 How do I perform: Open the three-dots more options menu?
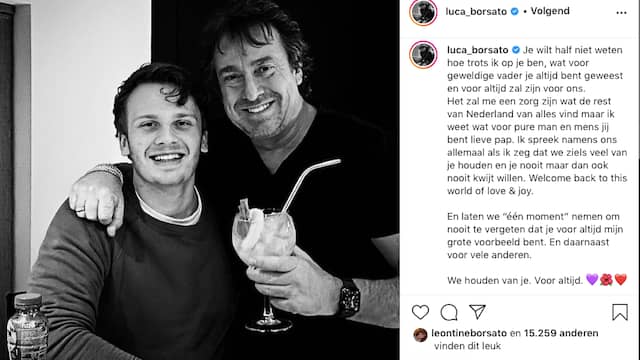point(621,13)
